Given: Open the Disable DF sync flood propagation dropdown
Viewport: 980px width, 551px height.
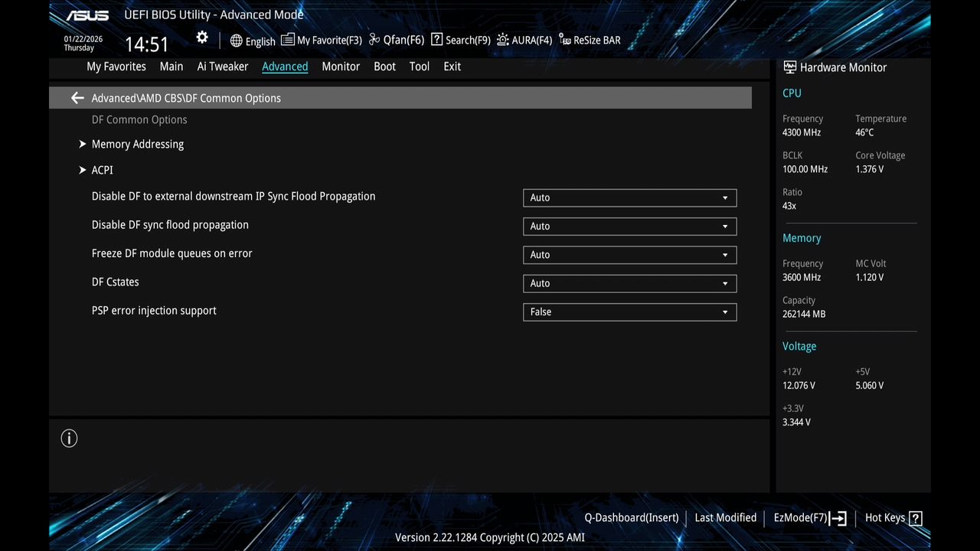Looking at the screenshot, I should (629, 226).
